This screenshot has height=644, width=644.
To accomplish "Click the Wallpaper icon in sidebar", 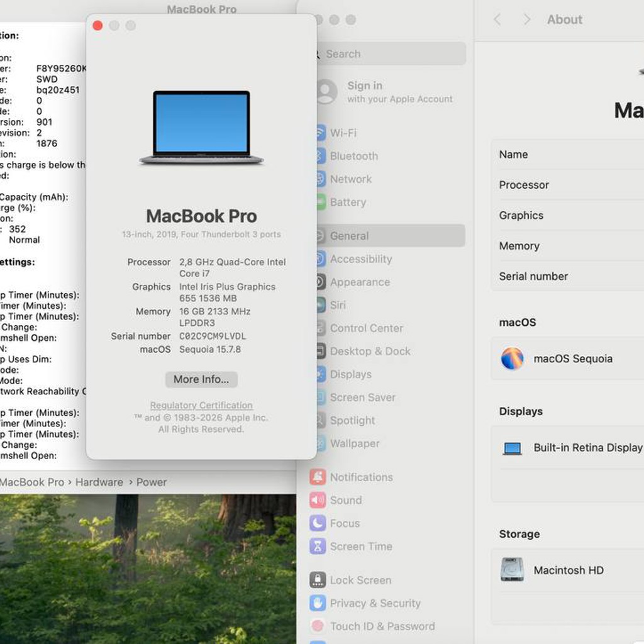I will tap(321, 443).
